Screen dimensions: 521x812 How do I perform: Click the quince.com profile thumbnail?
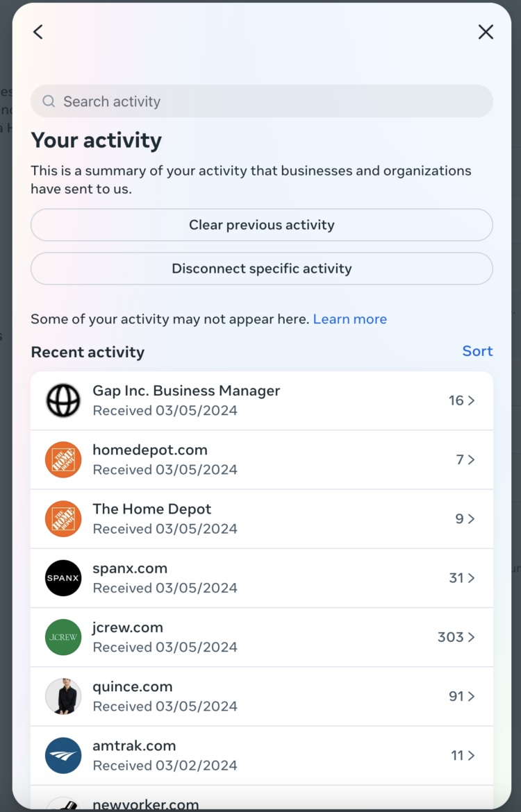point(63,696)
